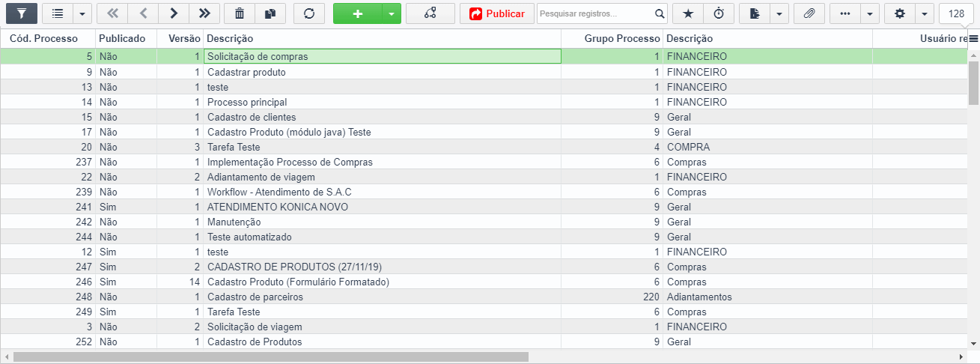This screenshot has width=980, height=364.
Task: Click the trash delete icon
Action: (x=240, y=13)
